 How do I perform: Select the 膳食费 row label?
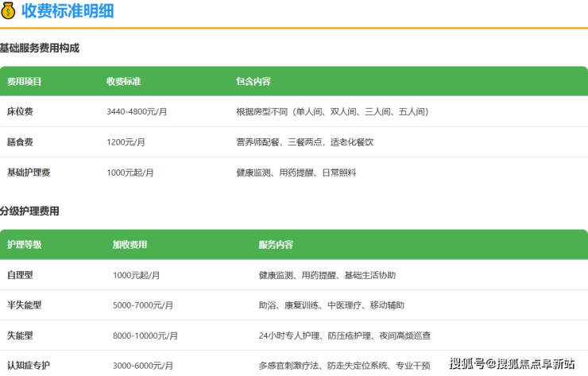point(20,142)
